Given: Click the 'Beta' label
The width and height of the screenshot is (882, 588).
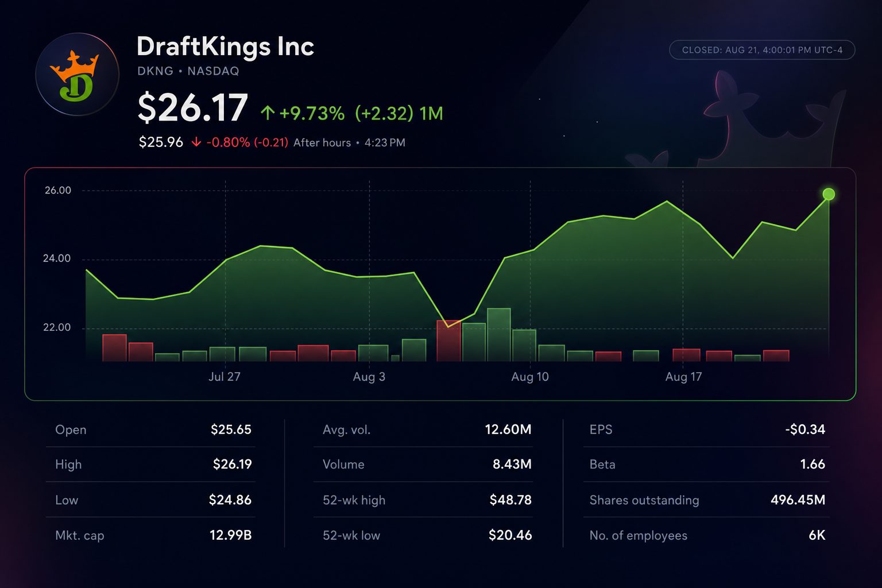Looking at the screenshot, I should 602,465.
